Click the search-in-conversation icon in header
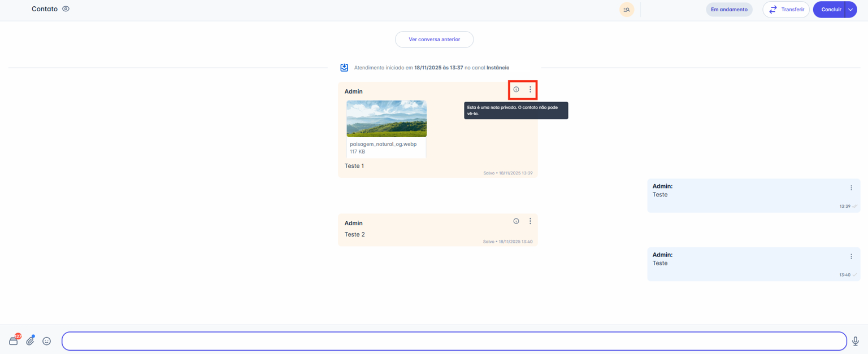The width and height of the screenshot is (868, 354). pos(627,10)
